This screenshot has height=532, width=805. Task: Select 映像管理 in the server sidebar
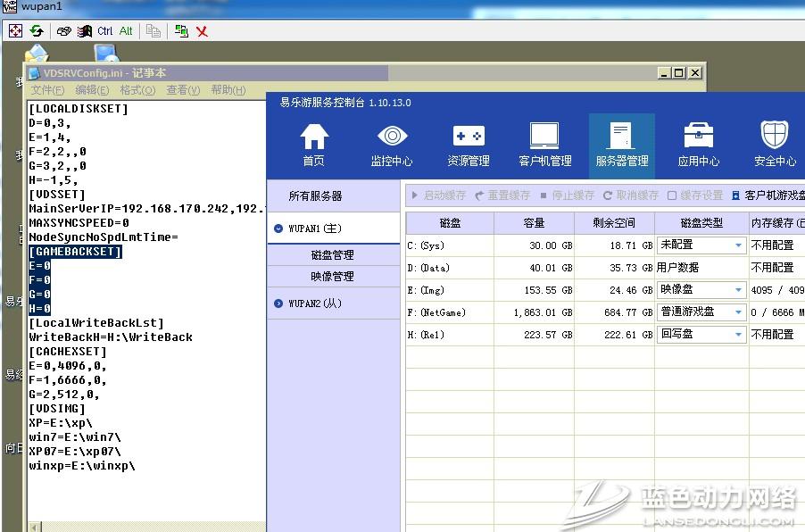(332, 277)
